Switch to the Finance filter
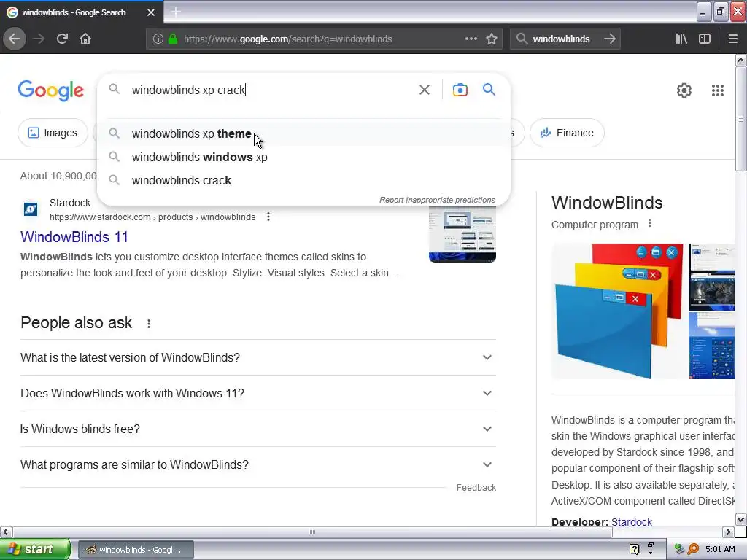Image resolution: width=747 pixels, height=560 pixels. pyautogui.click(x=567, y=133)
